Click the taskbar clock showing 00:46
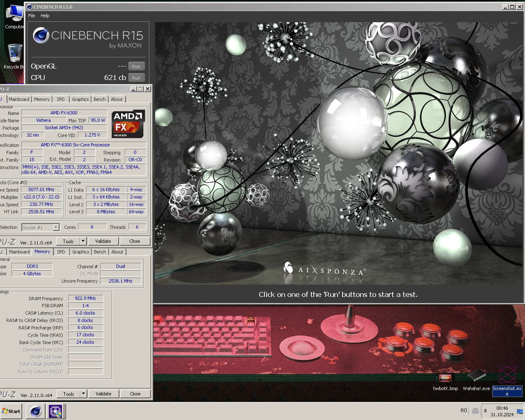The image size is (525, 420). click(x=502, y=411)
